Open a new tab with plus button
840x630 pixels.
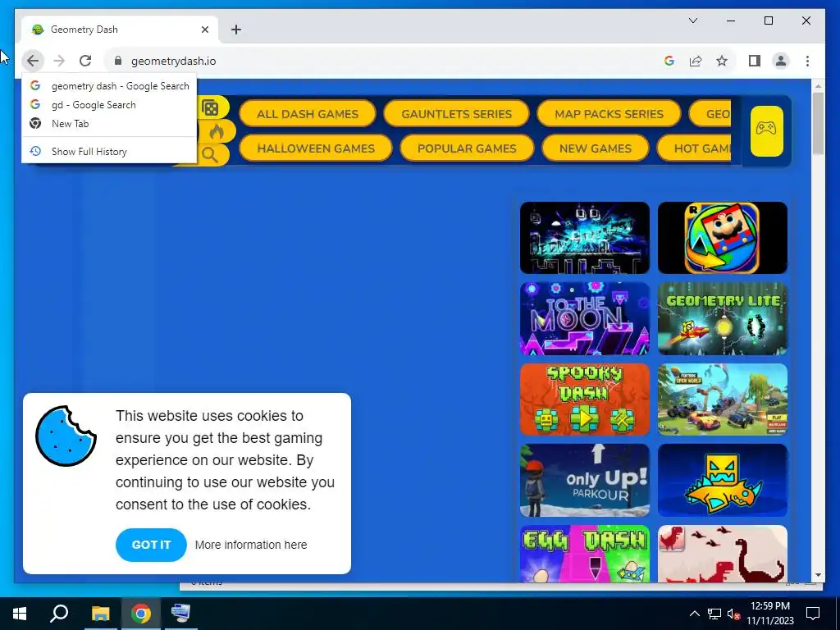236,30
